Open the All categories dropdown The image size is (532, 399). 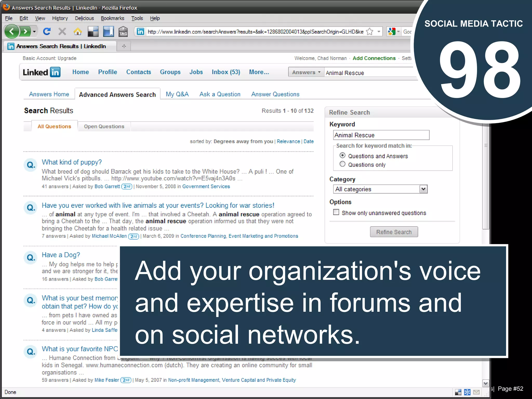[x=380, y=189]
